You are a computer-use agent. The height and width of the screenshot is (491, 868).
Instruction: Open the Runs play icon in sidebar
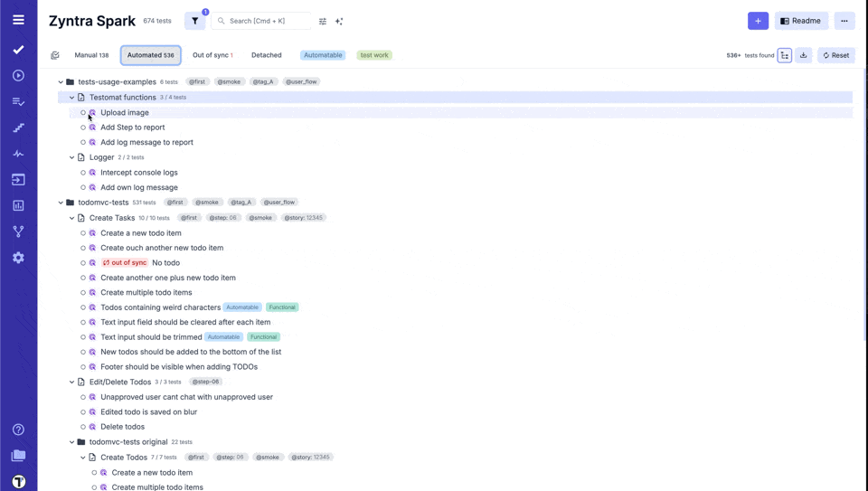coord(18,76)
